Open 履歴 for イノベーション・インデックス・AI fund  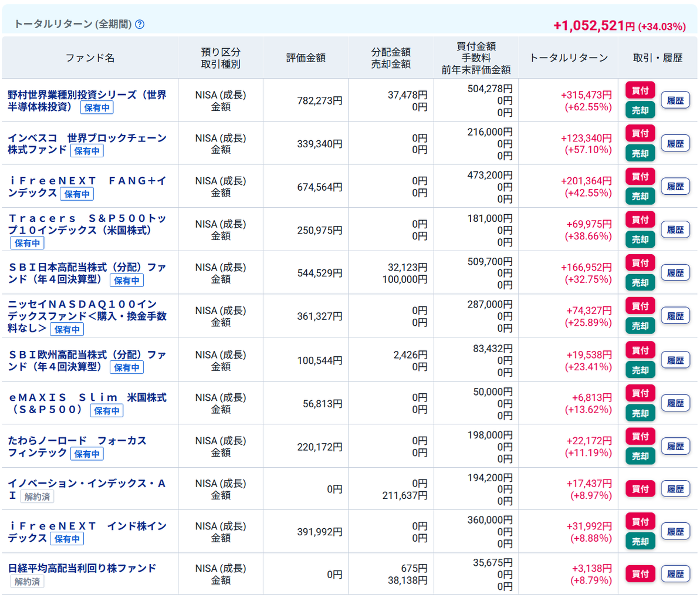675,489
